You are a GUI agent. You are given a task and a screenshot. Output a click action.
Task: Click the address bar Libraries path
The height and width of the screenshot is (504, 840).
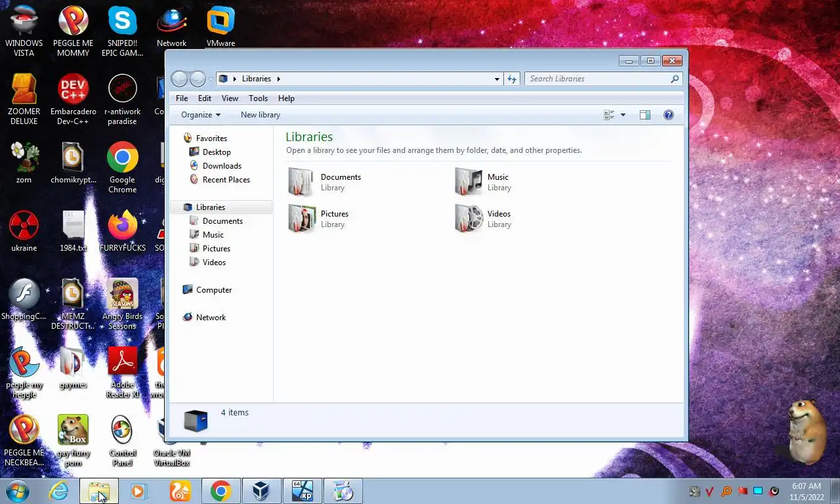(x=256, y=79)
